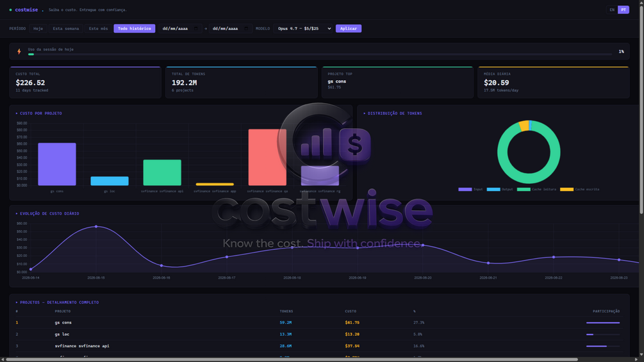Screen dimensions: 644x362
Task: Click the 2026-06-22 data point on line chart
Action: (554, 257)
